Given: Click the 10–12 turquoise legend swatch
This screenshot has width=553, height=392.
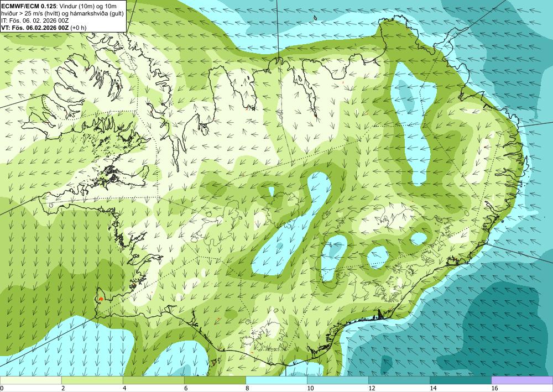Looking at the screenshot, I should (x=337, y=380).
